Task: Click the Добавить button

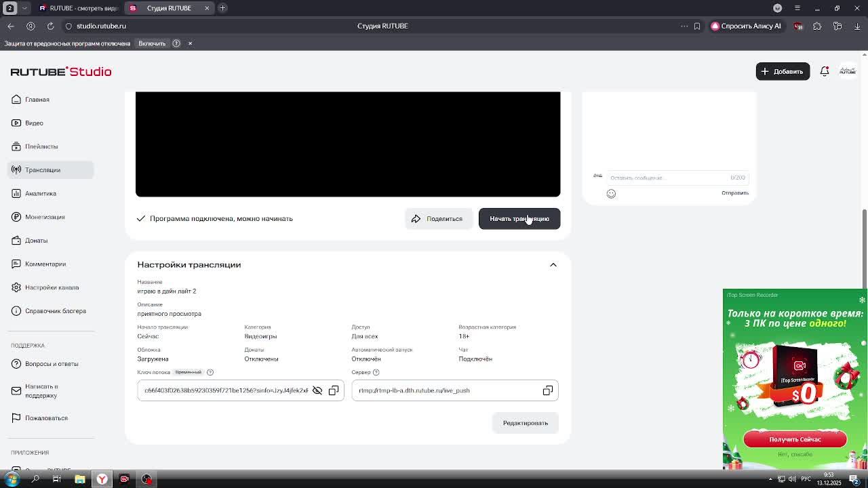Action: click(783, 71)
